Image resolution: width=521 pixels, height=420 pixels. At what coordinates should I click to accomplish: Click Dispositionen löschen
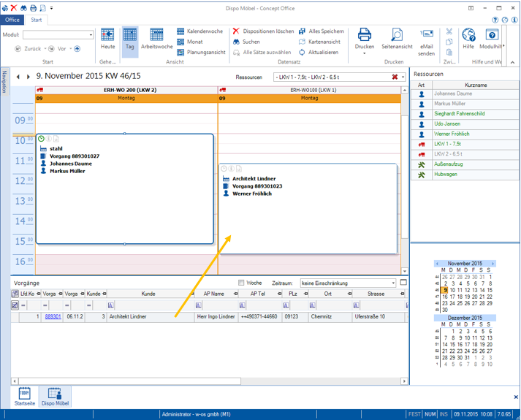(262, 31)
